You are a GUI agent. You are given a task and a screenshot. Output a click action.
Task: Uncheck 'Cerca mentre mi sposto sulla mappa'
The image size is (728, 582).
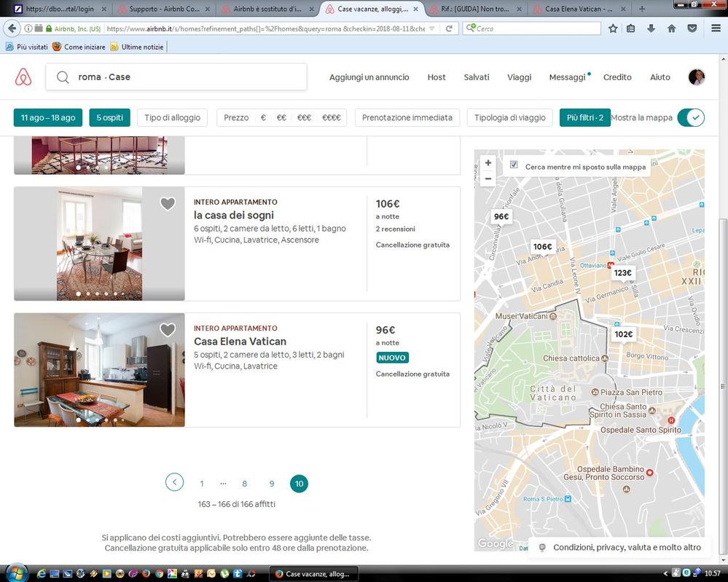514,165
